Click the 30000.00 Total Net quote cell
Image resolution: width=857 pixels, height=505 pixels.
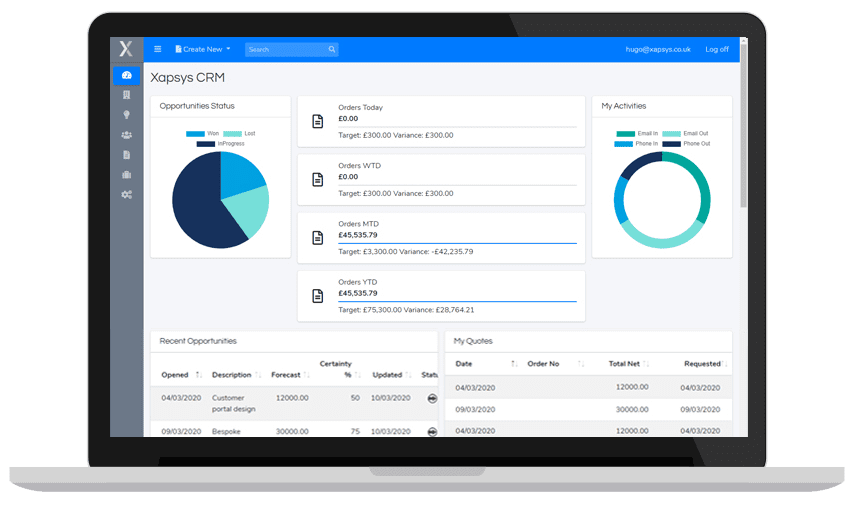(632, 409)
